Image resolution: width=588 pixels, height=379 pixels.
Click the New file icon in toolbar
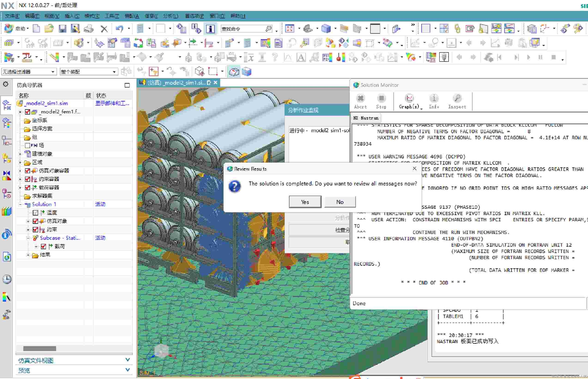point(36,29)
